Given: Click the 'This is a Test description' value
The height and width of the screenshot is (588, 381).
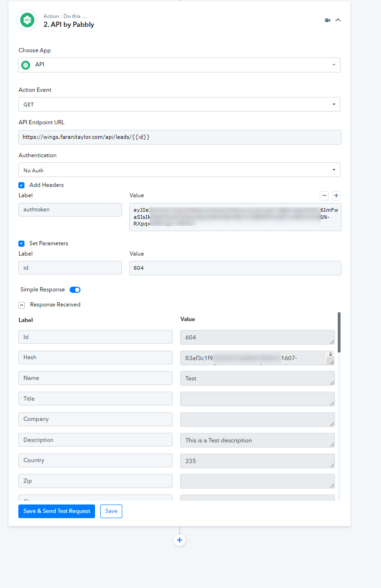Looking at the screenshot, I should click(257, 440).
